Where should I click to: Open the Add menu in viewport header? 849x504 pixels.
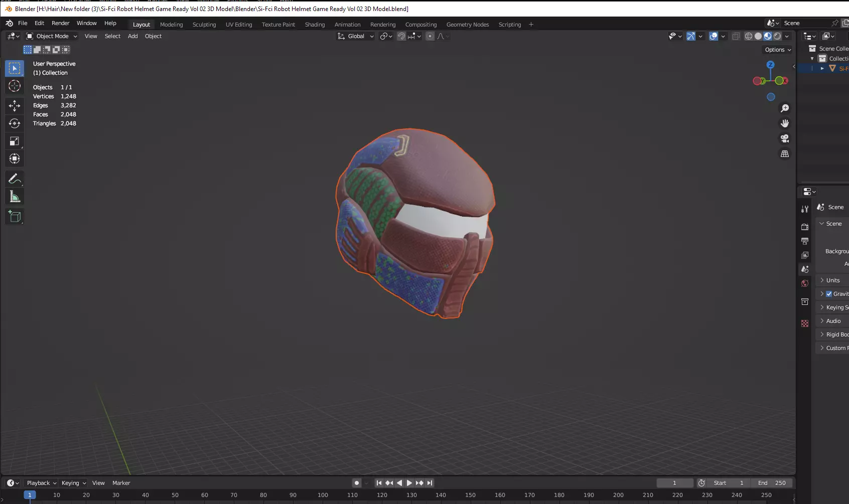click(x=132, y=36)
